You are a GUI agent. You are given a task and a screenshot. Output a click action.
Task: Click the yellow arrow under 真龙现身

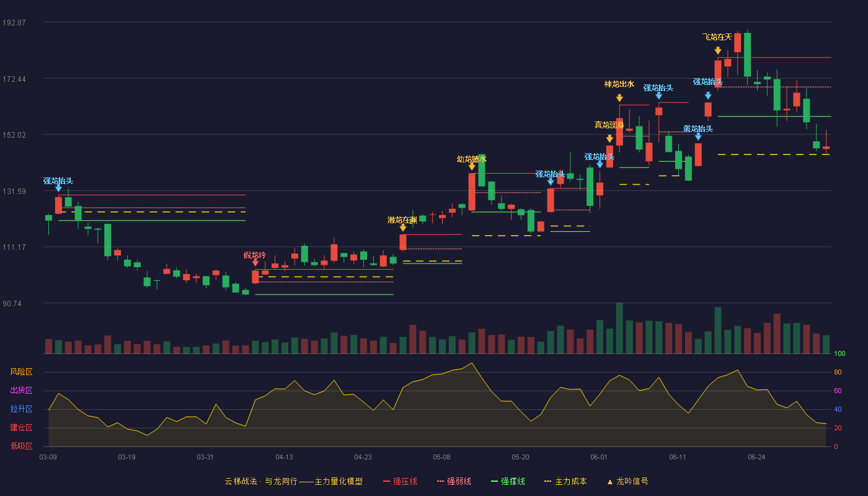(609, 139)
